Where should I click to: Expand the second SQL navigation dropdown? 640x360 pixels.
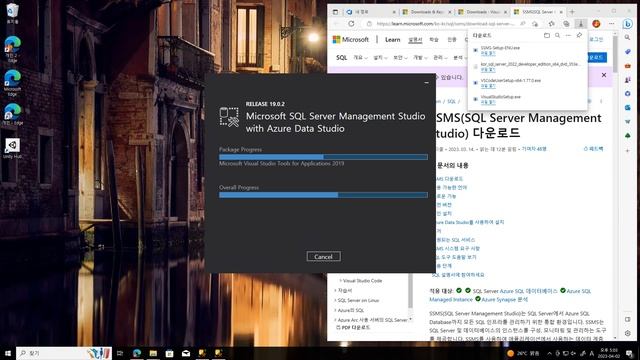click(380, 58)
